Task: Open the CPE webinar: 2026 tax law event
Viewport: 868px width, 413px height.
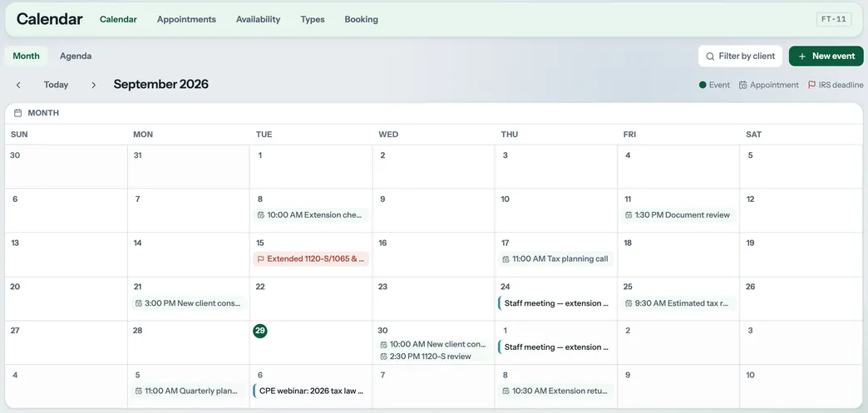Action: pyautogui.click(x=311, y=391)
